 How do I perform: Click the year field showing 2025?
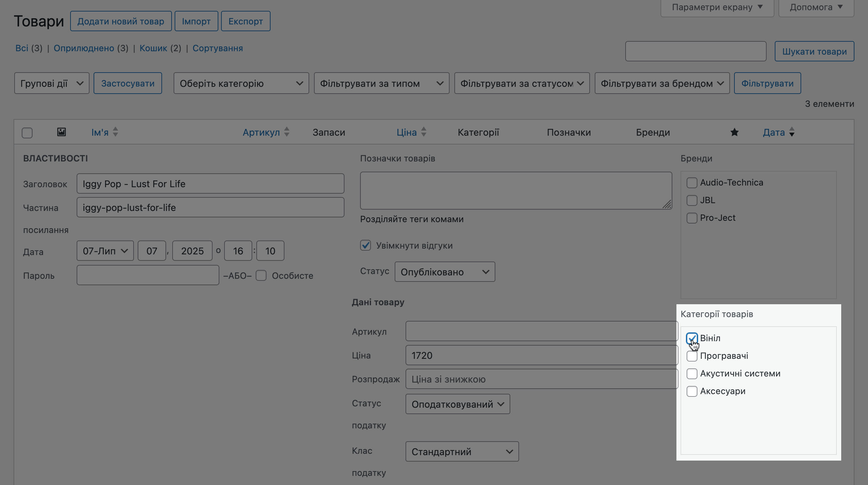pyautogui.click(x=192, y=251)
